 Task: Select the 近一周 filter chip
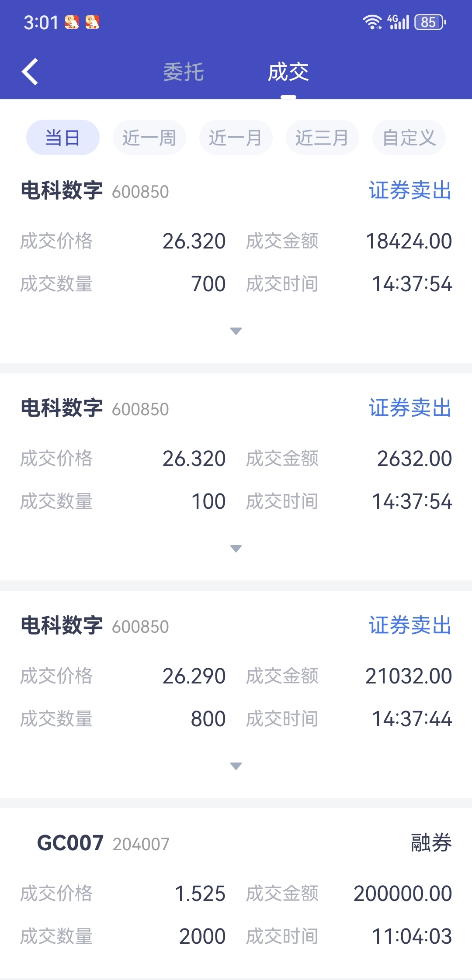(149, 138)
